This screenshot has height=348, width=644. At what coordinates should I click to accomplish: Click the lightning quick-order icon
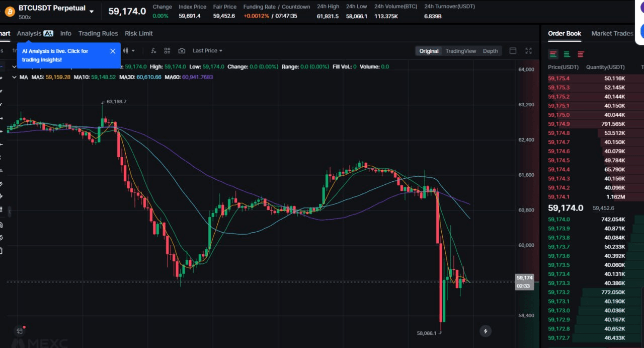click(x=486, y=331)
